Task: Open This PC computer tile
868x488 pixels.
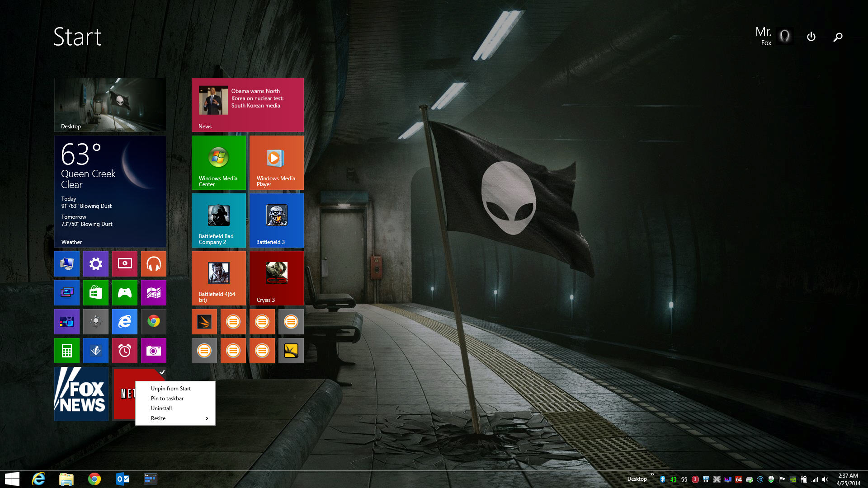Action: [x=66, y=263]
